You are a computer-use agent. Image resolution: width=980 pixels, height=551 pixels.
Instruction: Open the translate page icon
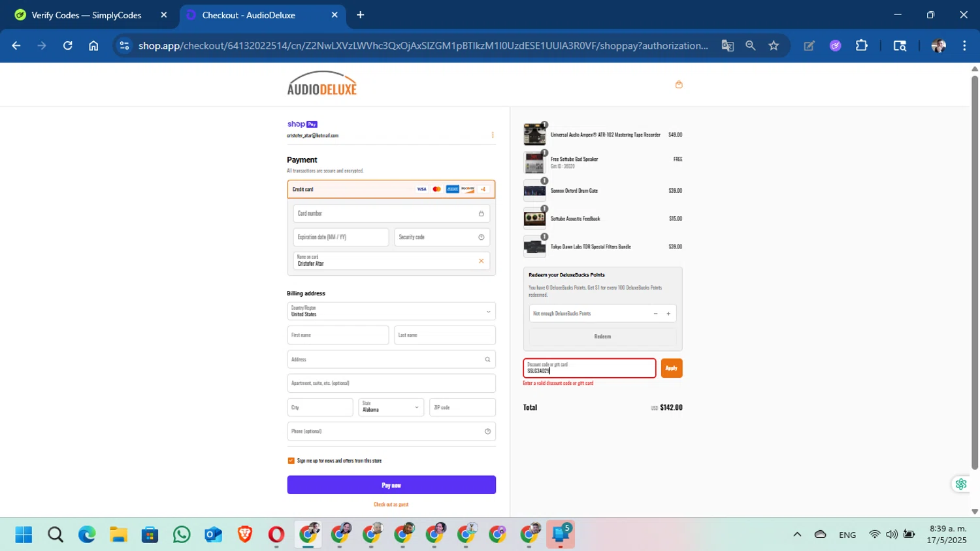tap(727, 46)
